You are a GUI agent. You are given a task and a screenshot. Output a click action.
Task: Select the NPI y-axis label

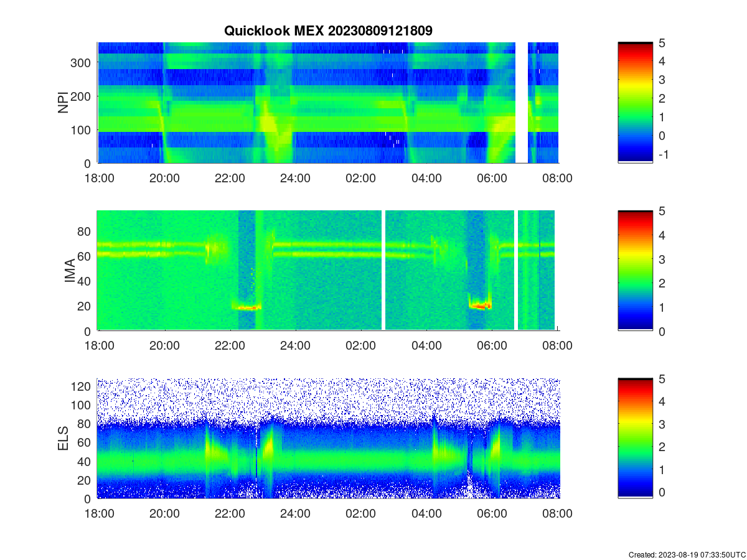(x=63, y=103)
